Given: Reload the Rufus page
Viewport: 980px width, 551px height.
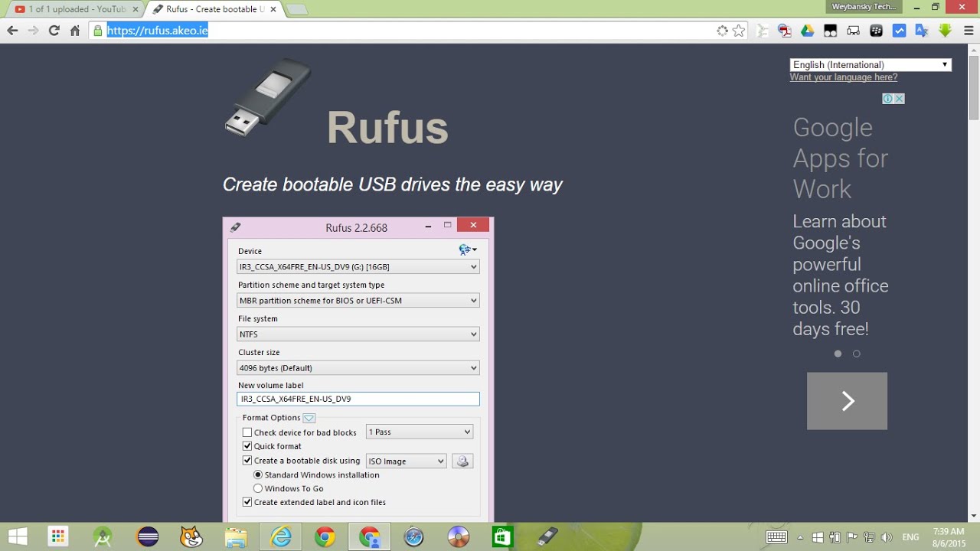Looking at the screenshot, I should [x=54, y=31].
